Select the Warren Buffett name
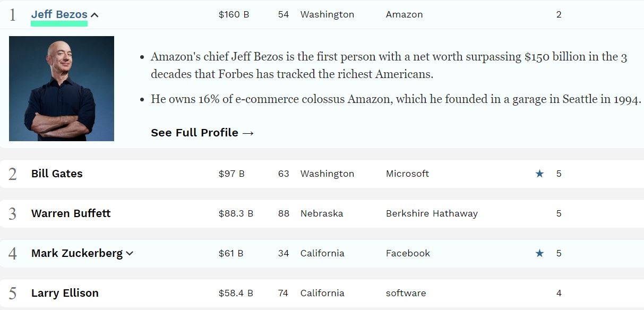 71,213
